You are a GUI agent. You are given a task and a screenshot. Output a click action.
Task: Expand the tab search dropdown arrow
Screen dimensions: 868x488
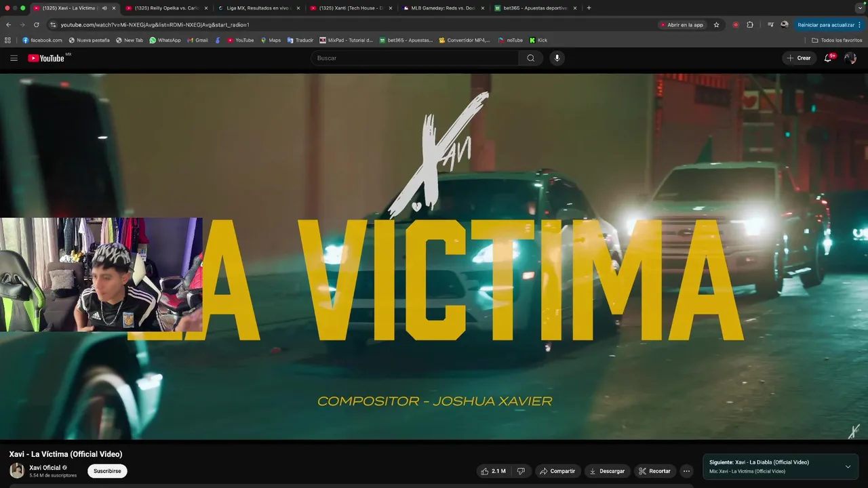coord(859,8)
